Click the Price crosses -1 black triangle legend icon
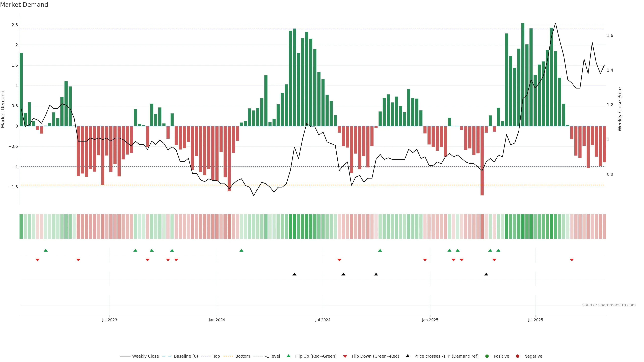 (x=408, y=356)
